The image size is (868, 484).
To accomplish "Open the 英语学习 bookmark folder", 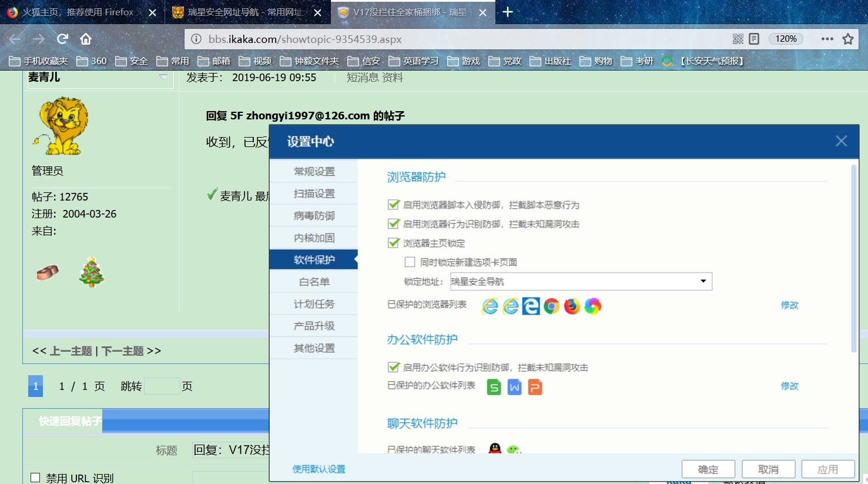I will click(414, 61).
